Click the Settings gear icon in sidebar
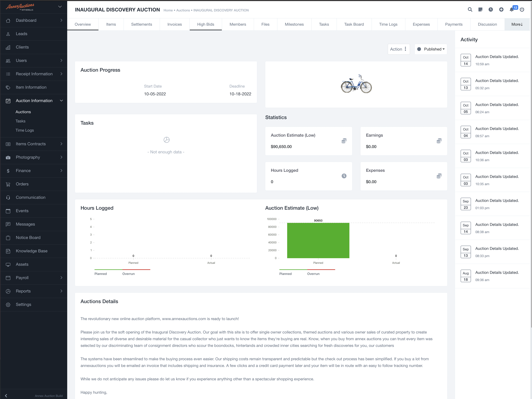 click(8, 304)
